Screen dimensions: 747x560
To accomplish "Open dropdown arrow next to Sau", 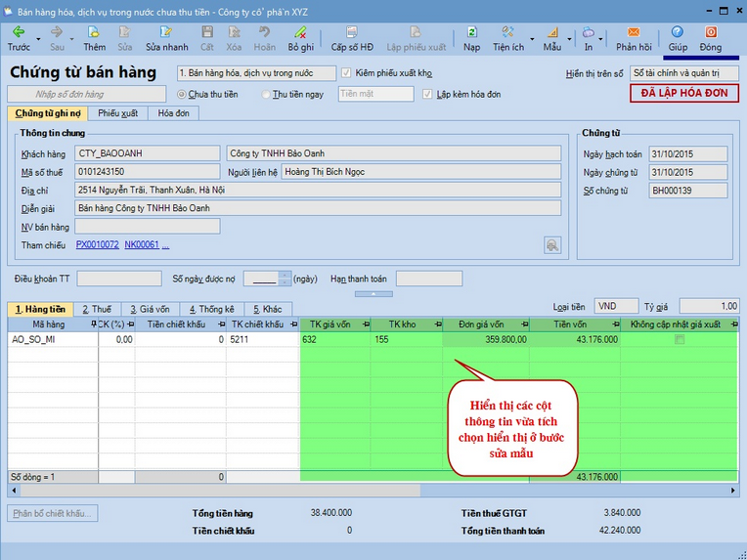I will pos(72,39).
